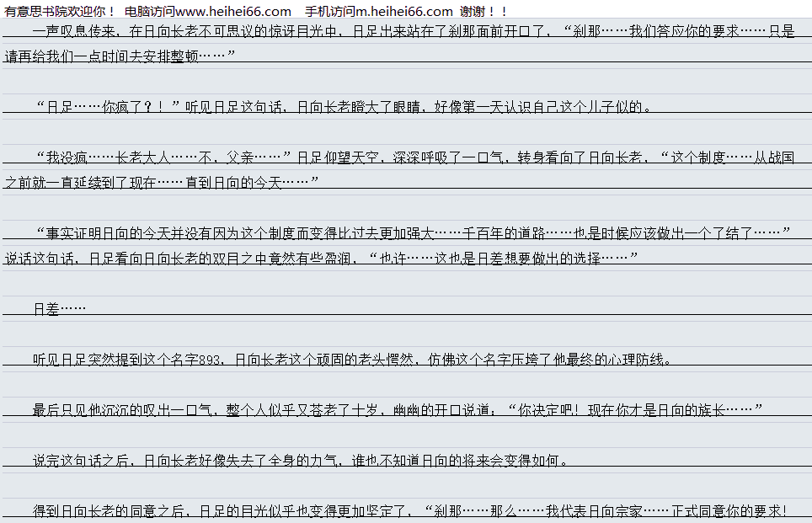Click the 手机访问 label in the banner
The image size is (812, 523).
tap(322, 11)
